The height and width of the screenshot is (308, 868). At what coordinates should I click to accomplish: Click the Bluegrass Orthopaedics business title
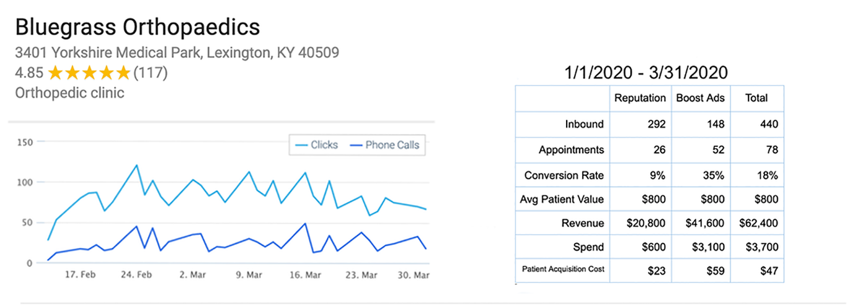(x=137, y=27)
